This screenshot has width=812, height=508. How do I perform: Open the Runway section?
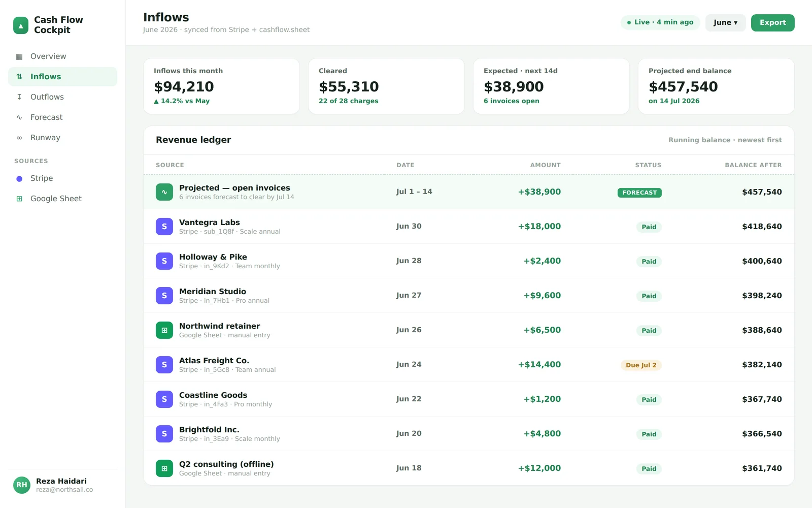pyautogui.click(x=62, y=138)
